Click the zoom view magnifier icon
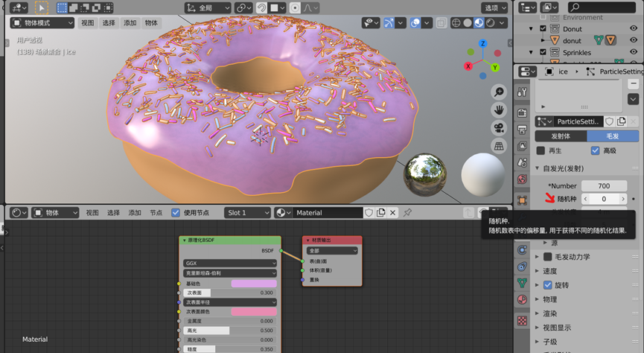The height and width of the screenshot is (353, 644). pyautogui.click(x=499, y=92)
